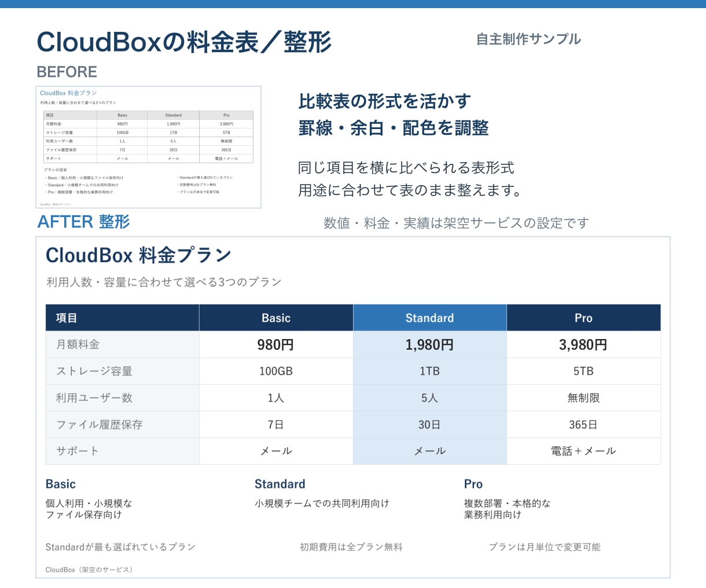The image size is (706, 588).
Task: Select the title "CloudBoxの料金表／整形"
Action: pyautogui.click(x=184, y=42)
